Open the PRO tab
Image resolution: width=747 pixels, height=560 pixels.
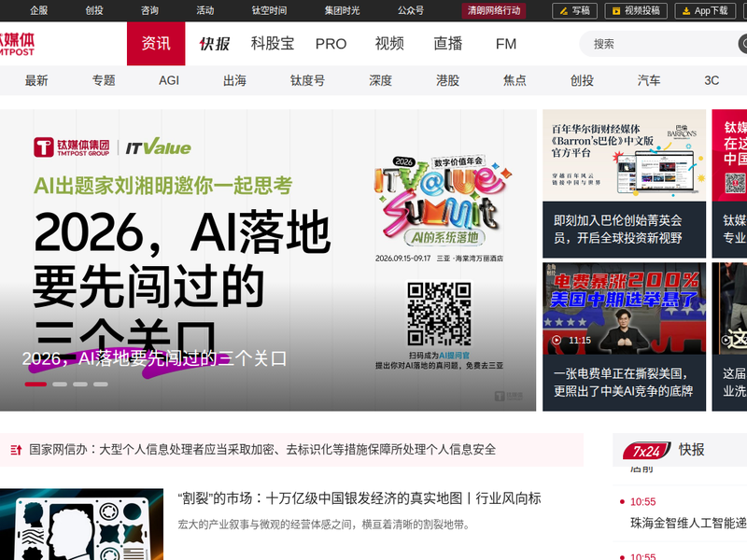tap(331, 44)
